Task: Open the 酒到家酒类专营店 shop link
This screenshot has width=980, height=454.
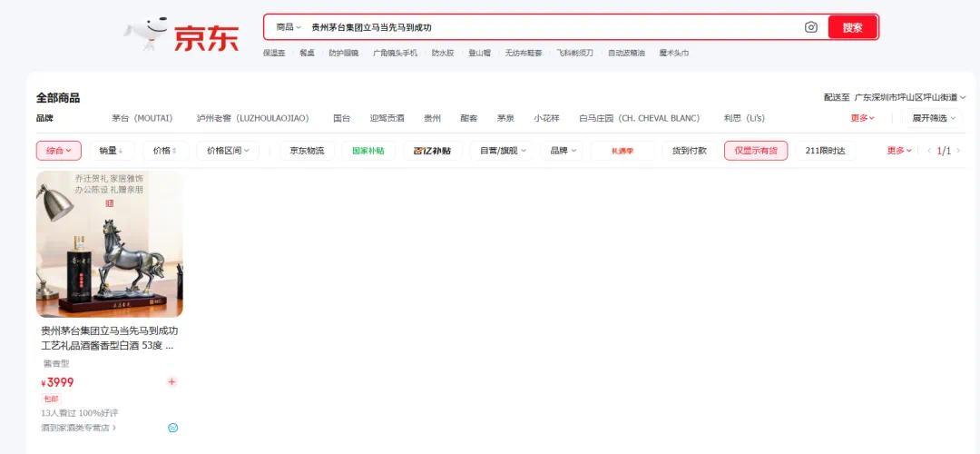Action: (x=78, y=428)
